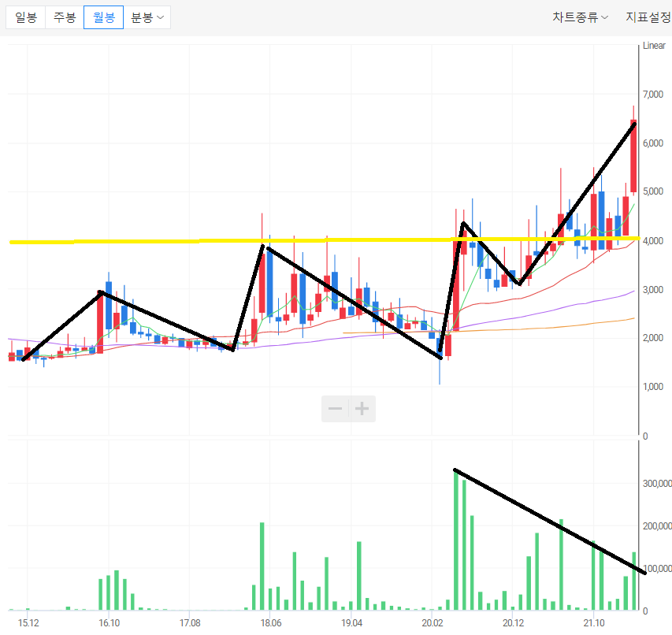Click the 16.10 date label
The image size is (672, 635).
coord(110,623)
